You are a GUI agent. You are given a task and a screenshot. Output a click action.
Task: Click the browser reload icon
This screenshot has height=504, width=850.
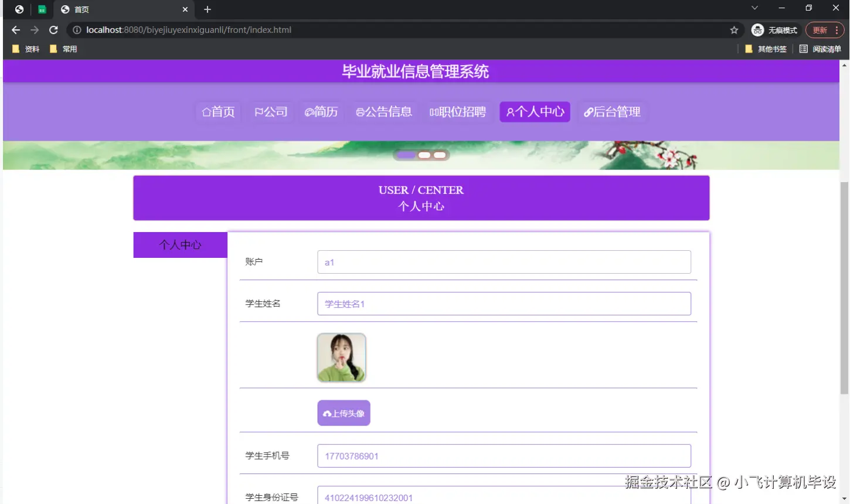point(53,30)
